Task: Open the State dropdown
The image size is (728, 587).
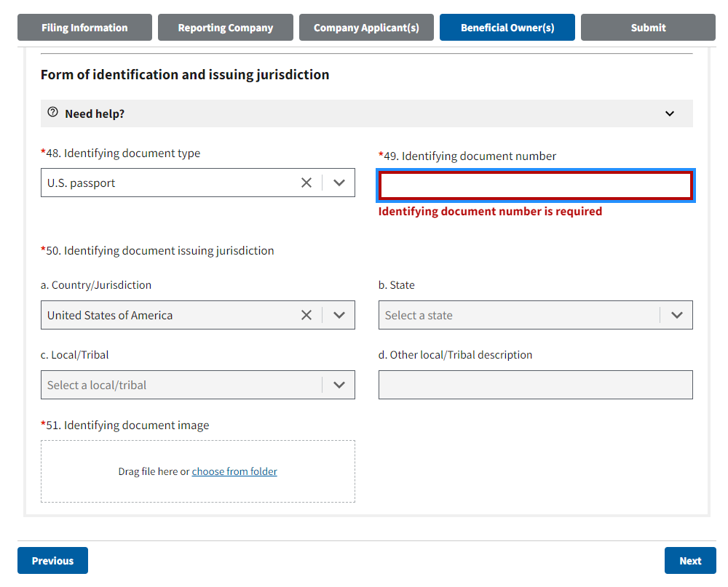Action: click(x=535, y=315)
